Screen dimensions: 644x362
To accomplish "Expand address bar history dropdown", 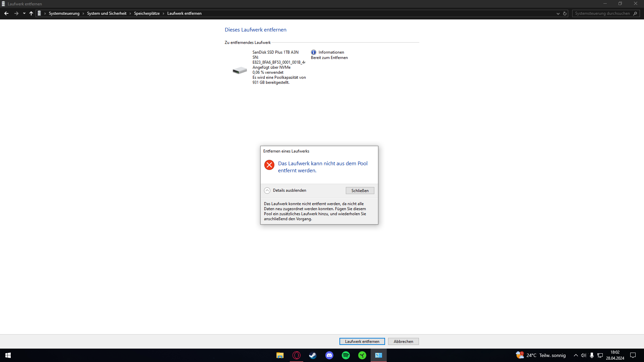I will click(558, 13).
